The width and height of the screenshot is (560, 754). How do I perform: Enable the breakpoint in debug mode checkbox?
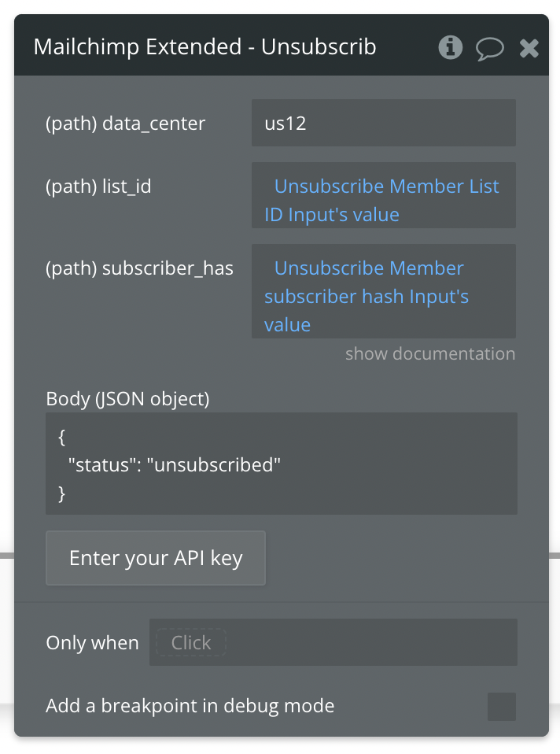(x=502, y=707)
